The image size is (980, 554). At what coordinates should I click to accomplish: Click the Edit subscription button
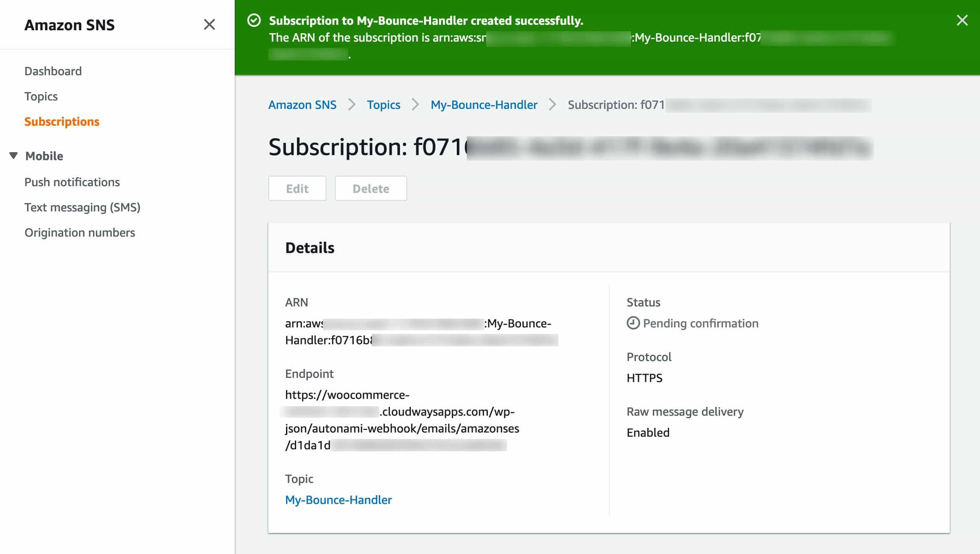point(297,189)
